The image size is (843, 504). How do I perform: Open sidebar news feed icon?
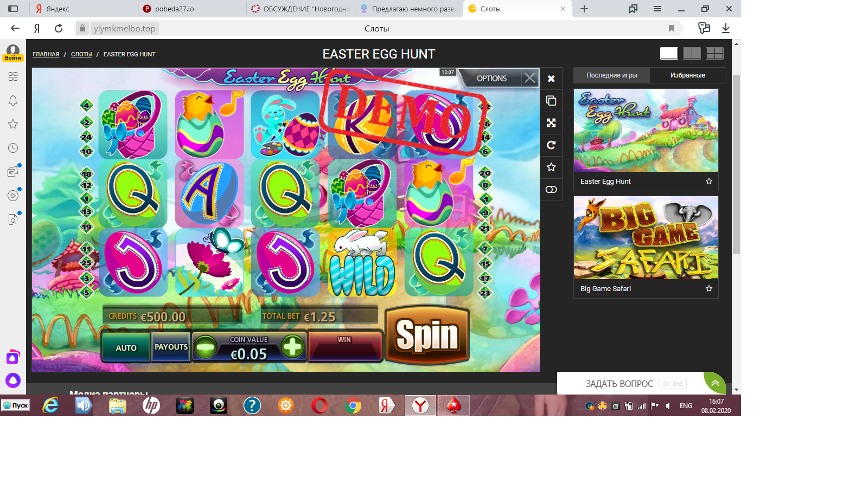tap(13, 172)
